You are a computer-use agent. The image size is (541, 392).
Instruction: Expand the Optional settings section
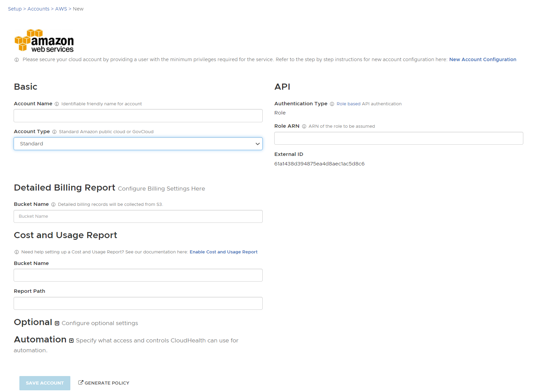point(57,323)
